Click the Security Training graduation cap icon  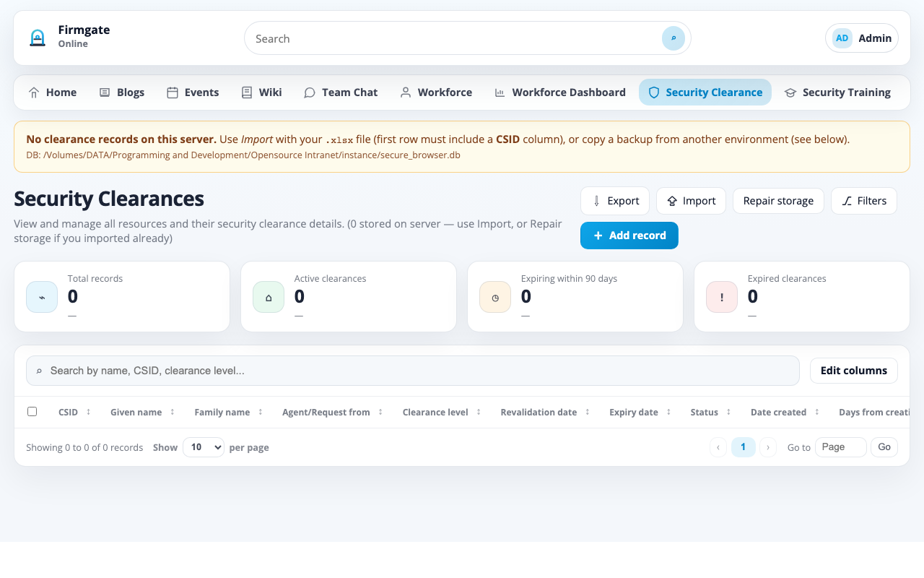tap(790, 92)
